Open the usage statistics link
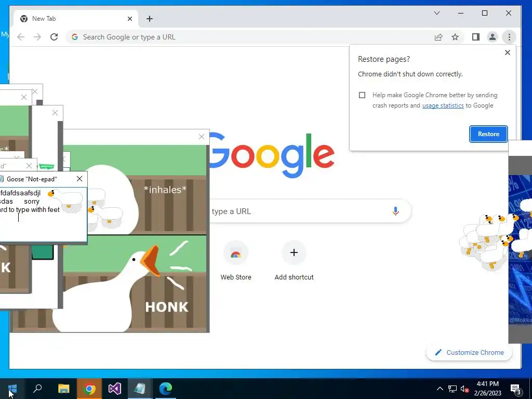This screenshot has height=399, width=532. [443, 105]
